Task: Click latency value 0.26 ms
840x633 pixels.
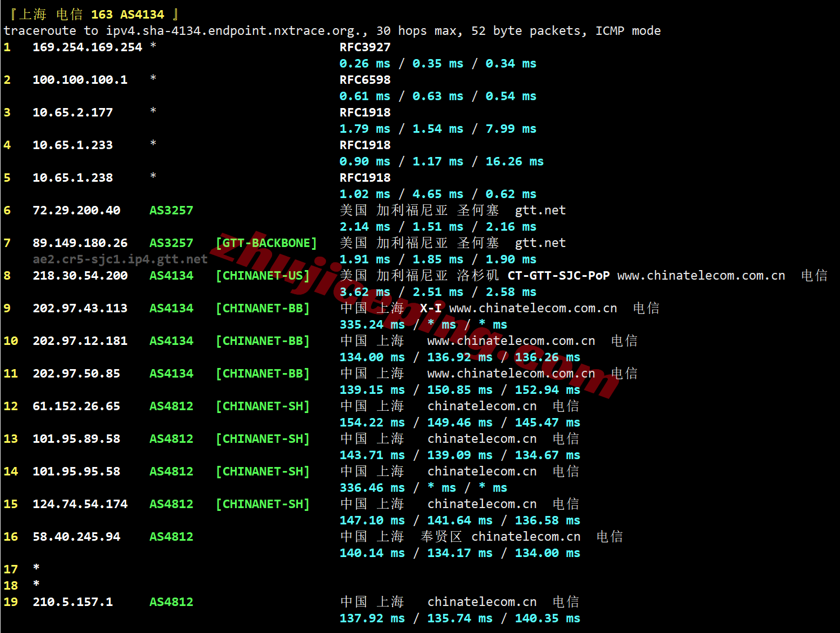Action: [365, 64]
